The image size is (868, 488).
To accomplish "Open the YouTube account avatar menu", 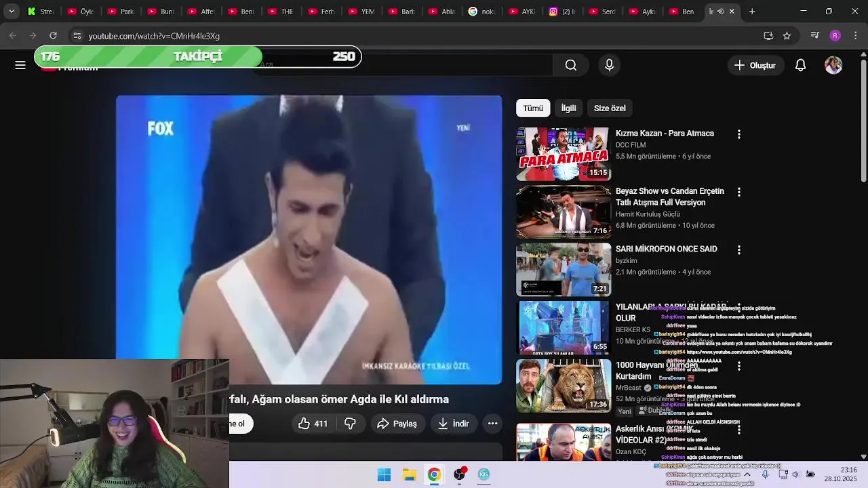I will pyautogui.click(x=833, y=65).
